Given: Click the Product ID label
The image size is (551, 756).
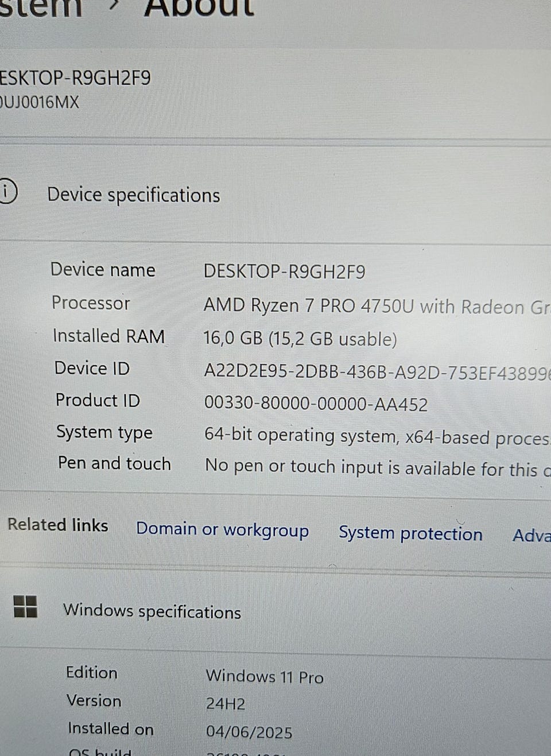Looking at the screenshot, I should point(98,400).
